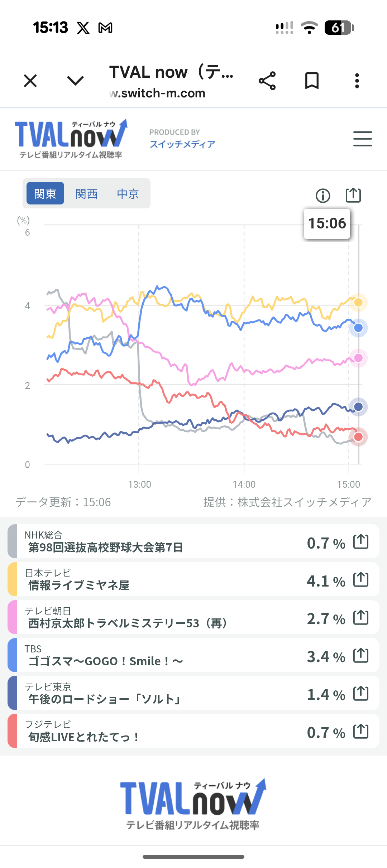Select the 関東 region tab
387x868 pixels.
(45, 194)
